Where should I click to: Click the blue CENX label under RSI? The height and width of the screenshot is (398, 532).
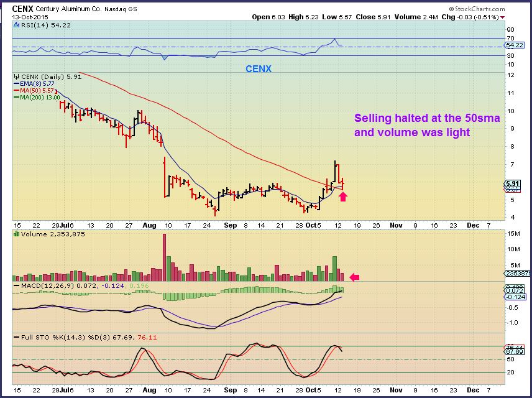(x=259, y=69)
